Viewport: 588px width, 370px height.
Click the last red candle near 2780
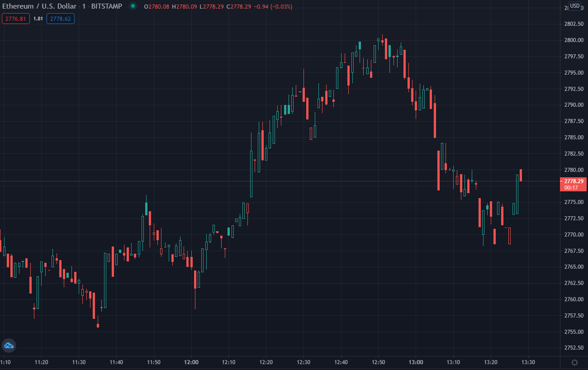click(521, 175)
